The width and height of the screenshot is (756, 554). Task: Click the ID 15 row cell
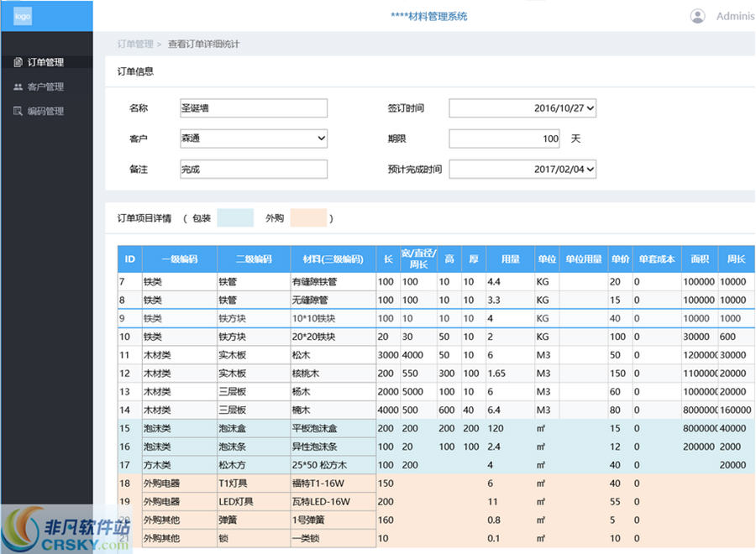[x=129, y=428]
